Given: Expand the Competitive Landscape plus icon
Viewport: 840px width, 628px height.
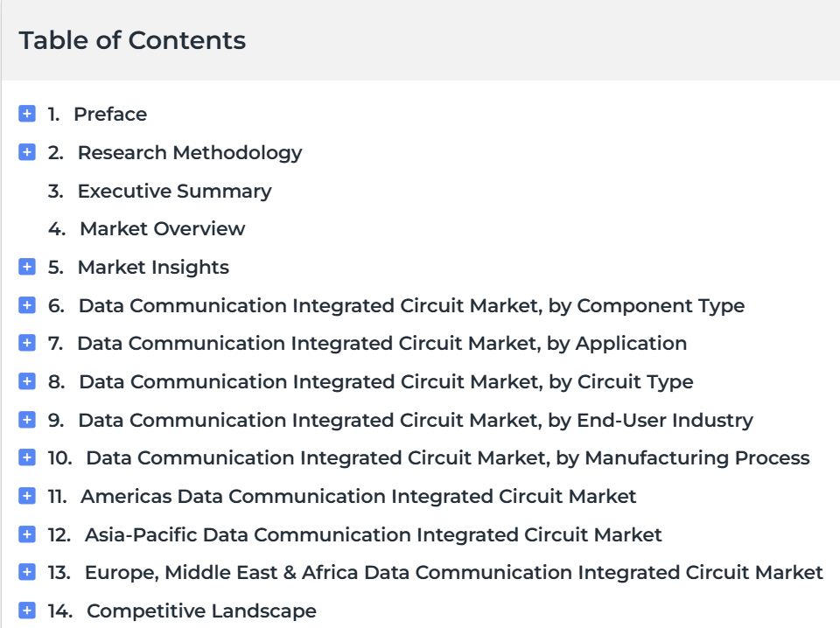Looking at the screenshot, I should [x=27, y=611].
